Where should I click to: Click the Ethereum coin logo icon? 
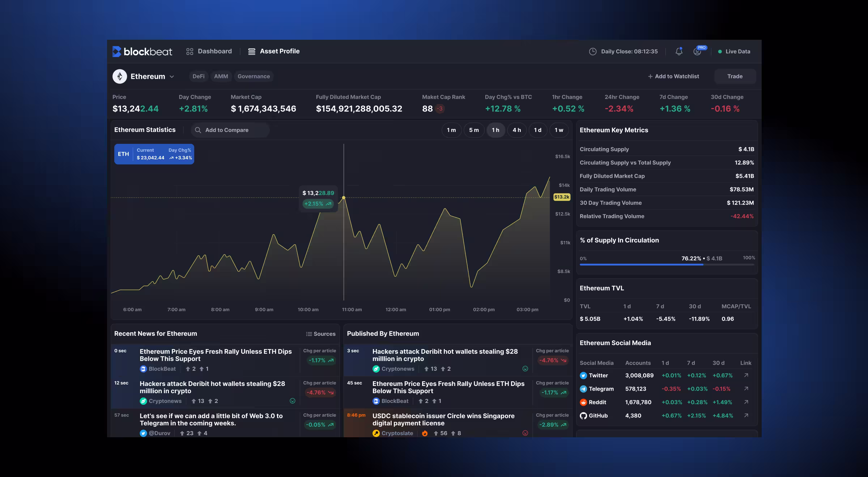(x=120, y=76)
